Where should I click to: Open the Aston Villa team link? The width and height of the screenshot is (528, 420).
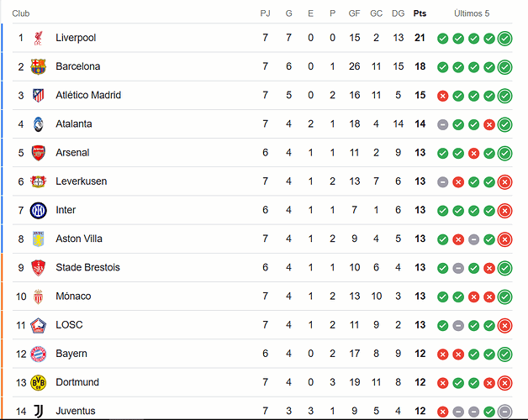[x=79, y=239]
